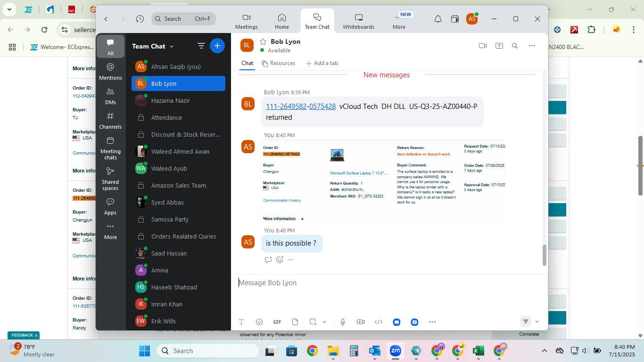Open Mentions in the sidebar
This screenshot has width=644, height=362.
click(110, 72)
